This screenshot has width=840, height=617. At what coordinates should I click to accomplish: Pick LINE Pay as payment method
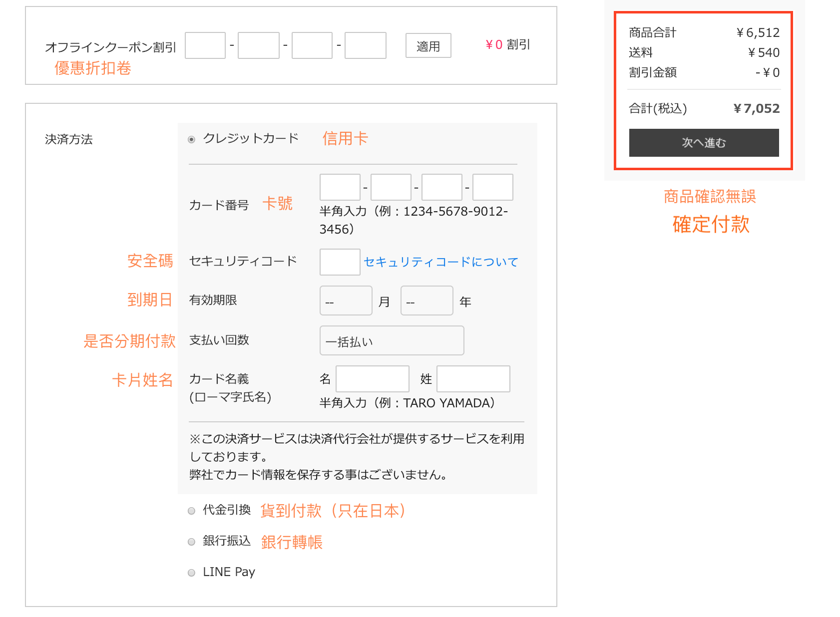pyautogui.click(x=191, y=573)
